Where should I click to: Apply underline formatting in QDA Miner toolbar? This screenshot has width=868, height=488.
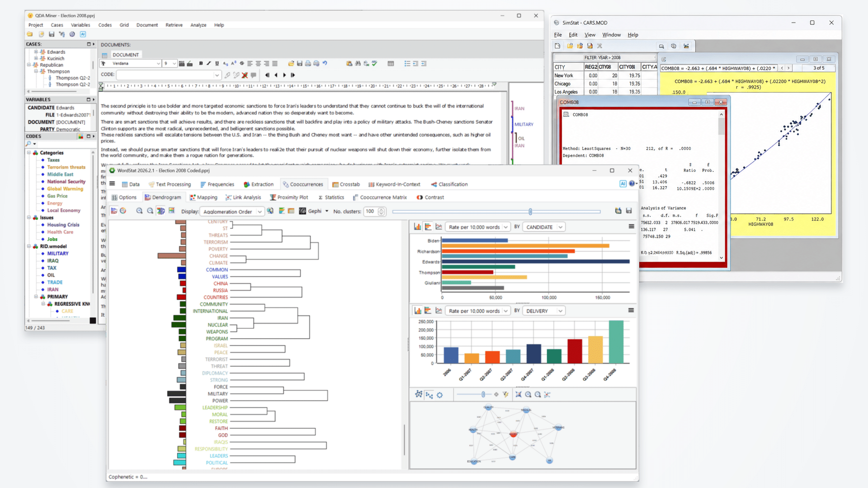217,64
